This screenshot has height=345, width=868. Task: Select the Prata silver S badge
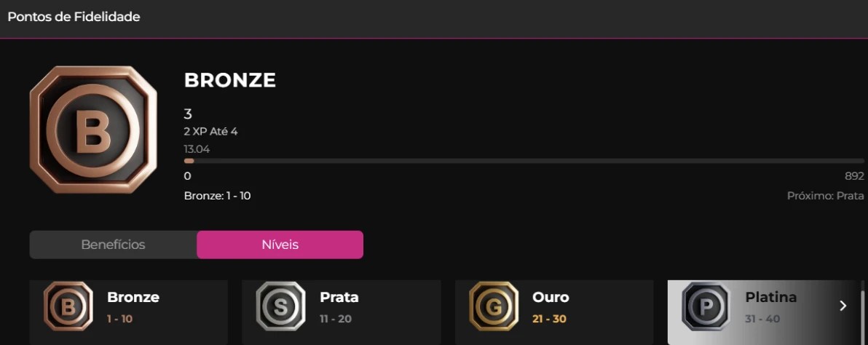[x=280, y=306]
